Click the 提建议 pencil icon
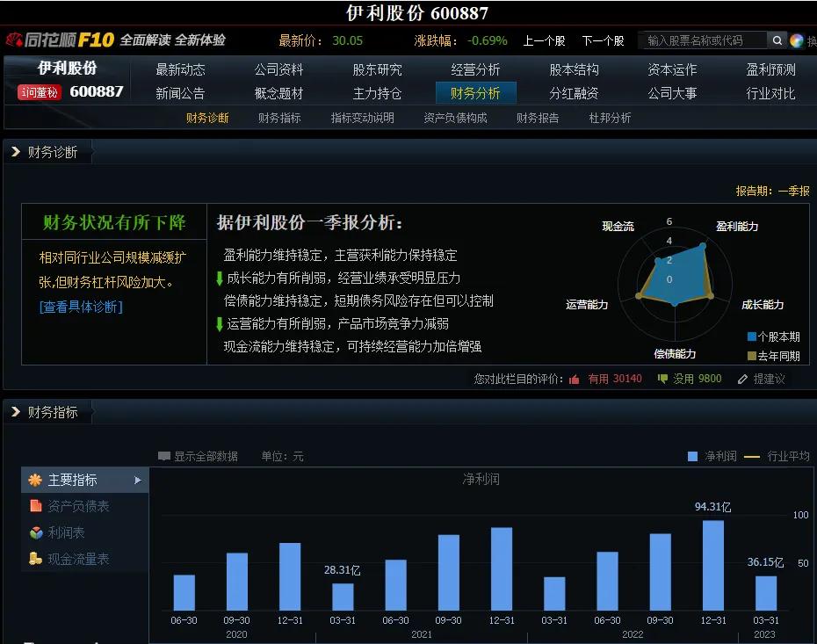This screenshot has width=817, height=644. coord(743,378)
